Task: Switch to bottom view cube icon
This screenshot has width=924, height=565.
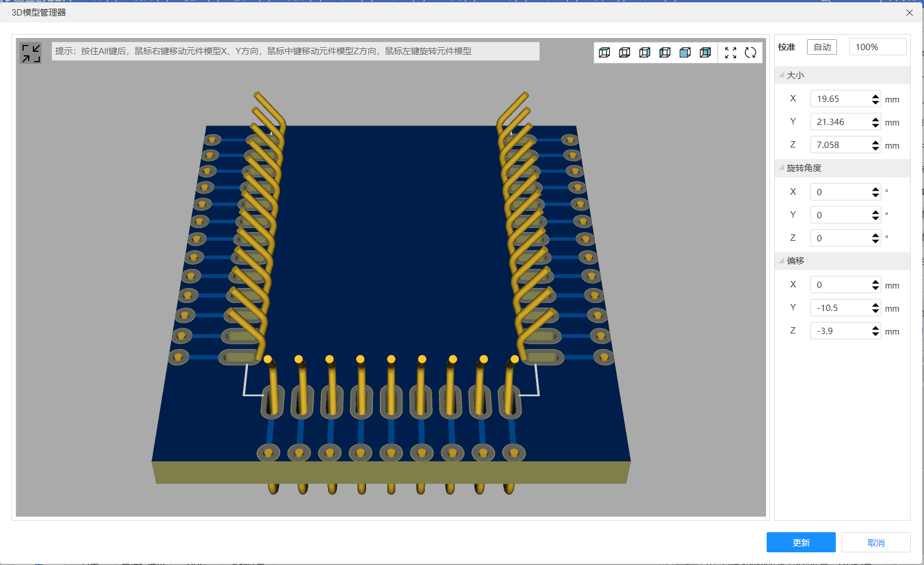Action: (625, 52)
